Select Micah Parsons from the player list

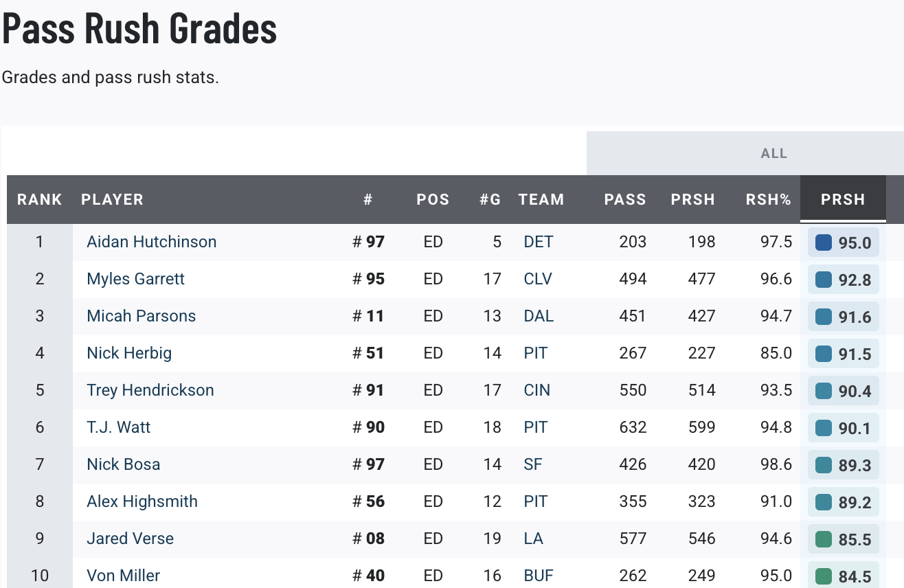(141, 316)
